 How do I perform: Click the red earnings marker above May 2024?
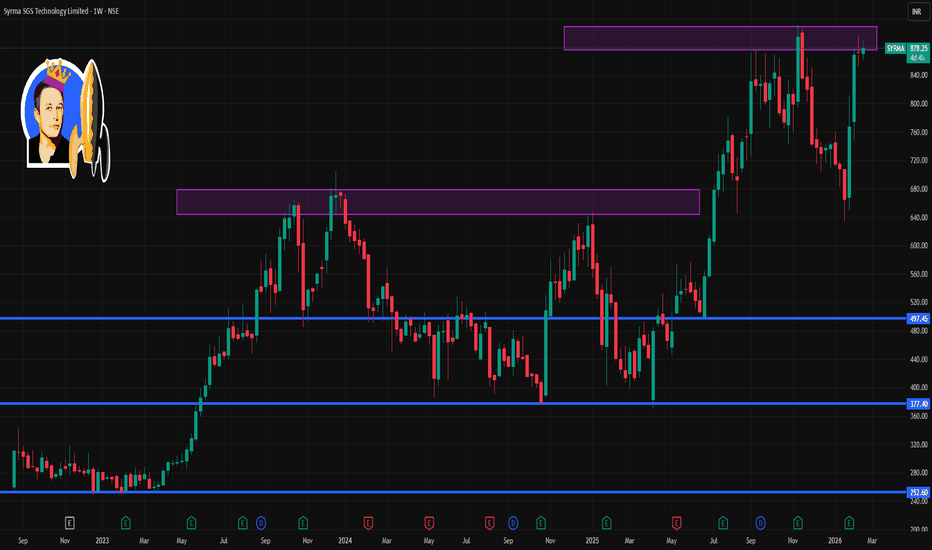tap(429, 523)
